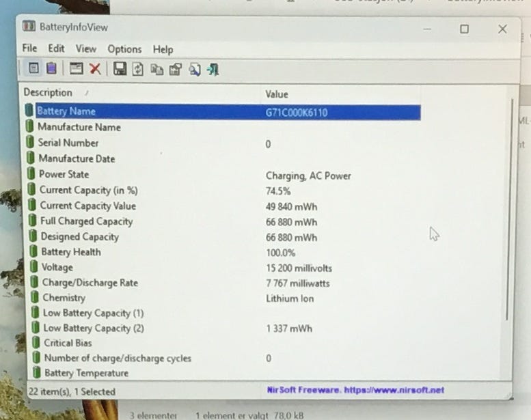This screenshot has height=420, width=531.
Task: Click the Battery Log view toolbar icon
Action: (51, 68)
